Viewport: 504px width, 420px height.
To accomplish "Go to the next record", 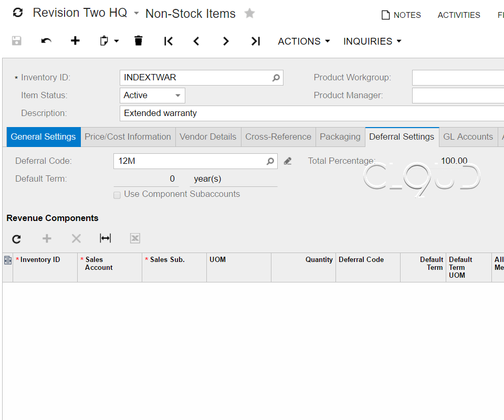I will [x=226, y=41].
